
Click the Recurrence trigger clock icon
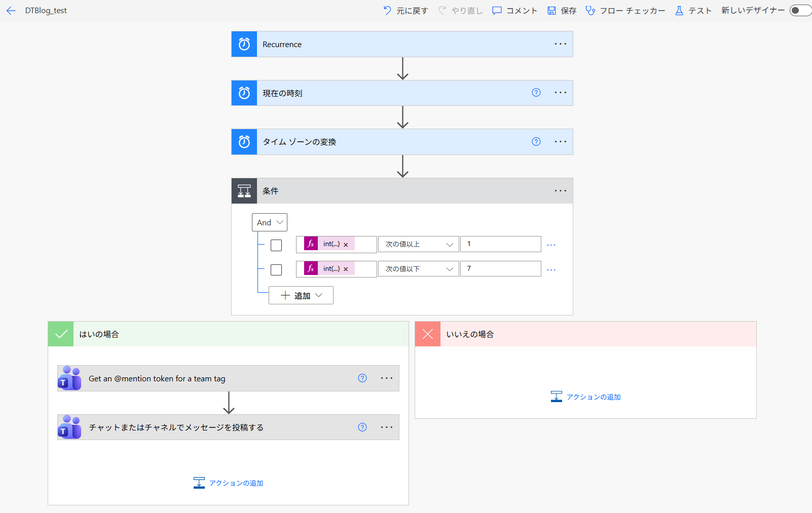click(244, 44)
